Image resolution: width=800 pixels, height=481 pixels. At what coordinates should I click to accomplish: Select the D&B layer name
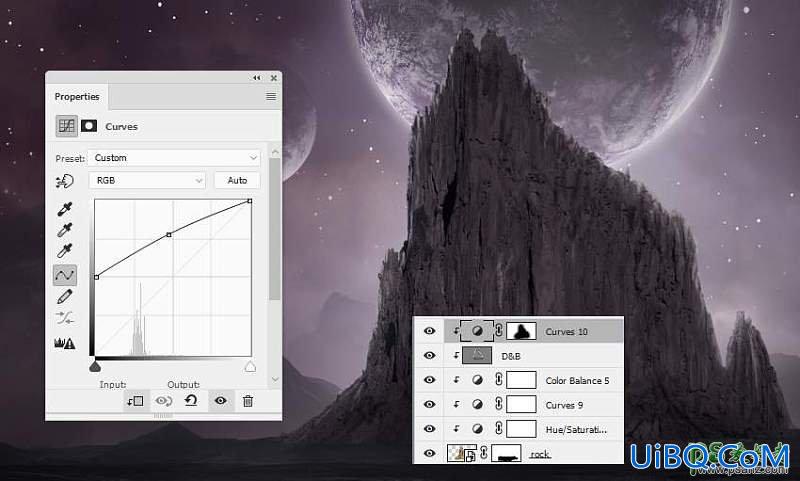pos(511,356)
